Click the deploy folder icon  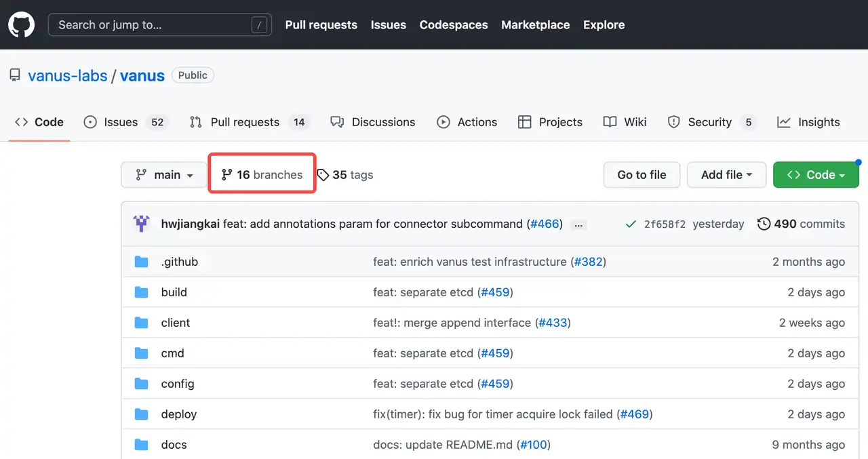pyautogui.click(x=141, y=414)
